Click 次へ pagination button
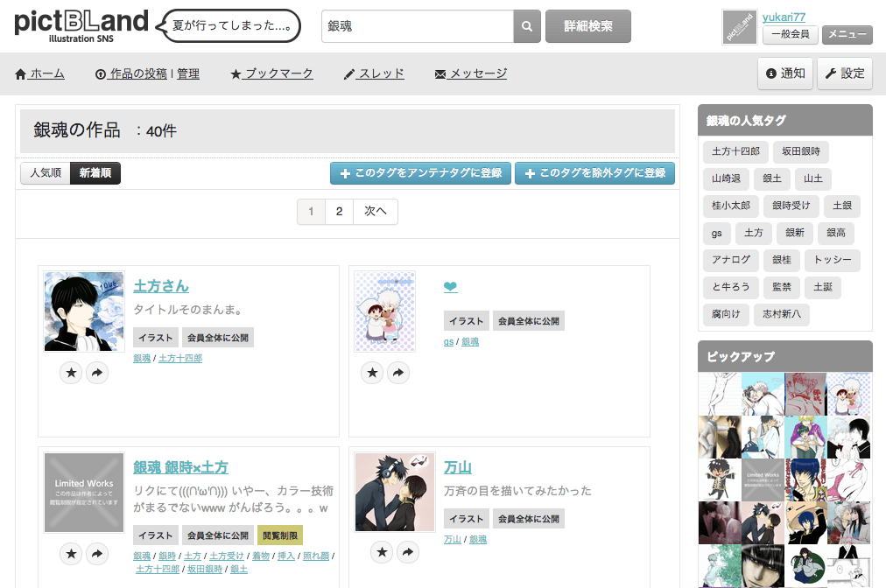This screenshot has height=588, width=886. point(376,211)
